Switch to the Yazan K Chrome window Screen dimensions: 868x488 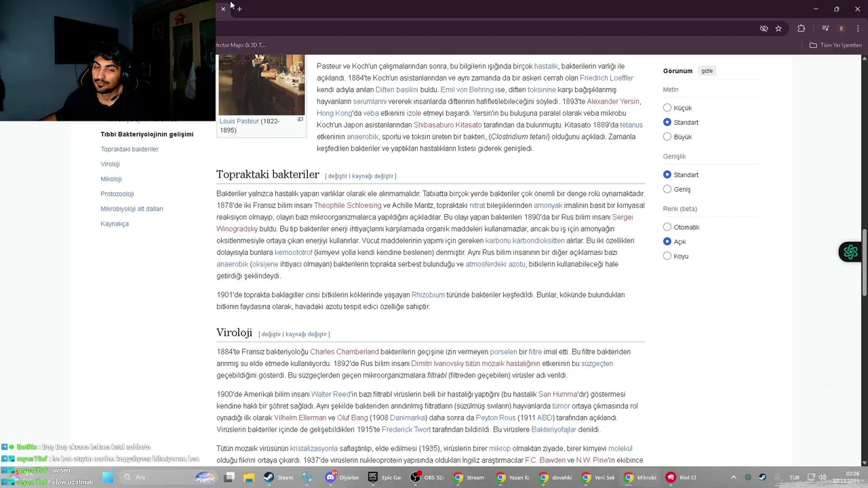point(513,477)
